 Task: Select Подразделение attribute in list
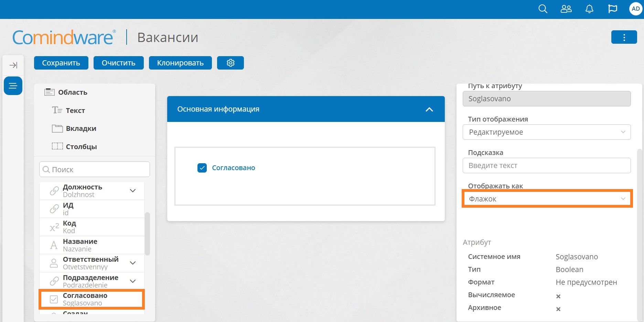[x=92, y=281]
